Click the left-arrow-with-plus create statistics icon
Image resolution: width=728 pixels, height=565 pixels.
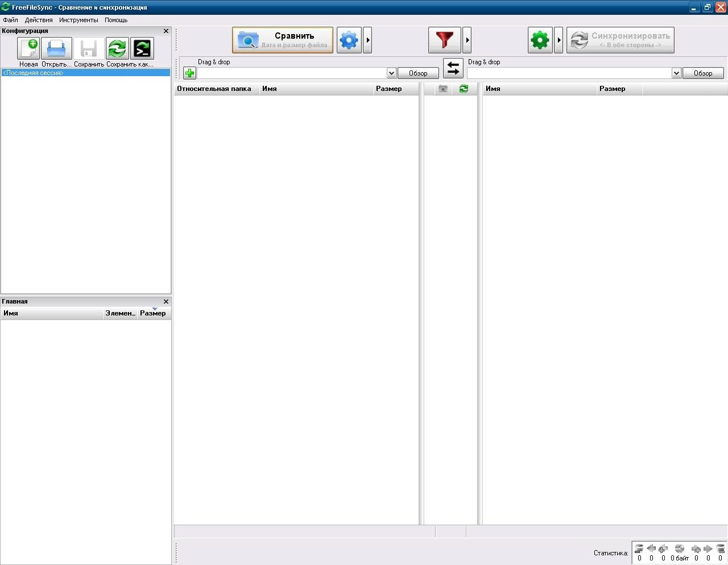663,549
